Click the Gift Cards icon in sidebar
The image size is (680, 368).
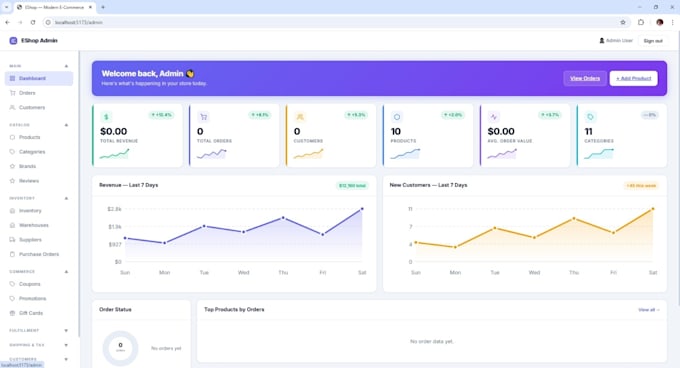pyautogui.click(x=12, y=313)
